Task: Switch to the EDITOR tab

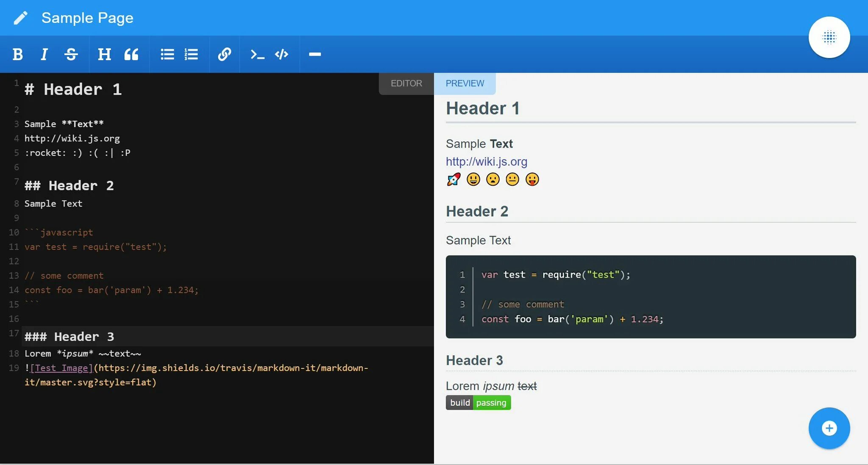Action: pos(406,84)
